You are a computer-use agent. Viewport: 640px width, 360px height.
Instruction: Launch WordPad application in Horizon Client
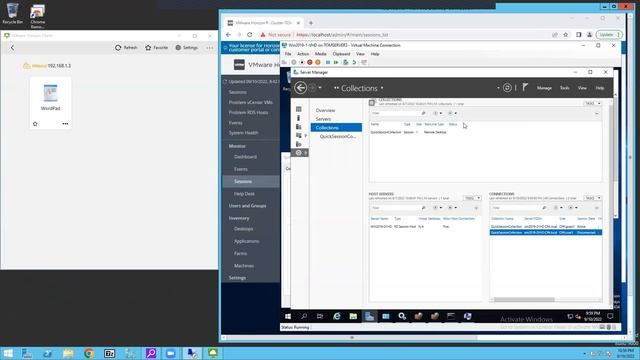click(51, 97)
